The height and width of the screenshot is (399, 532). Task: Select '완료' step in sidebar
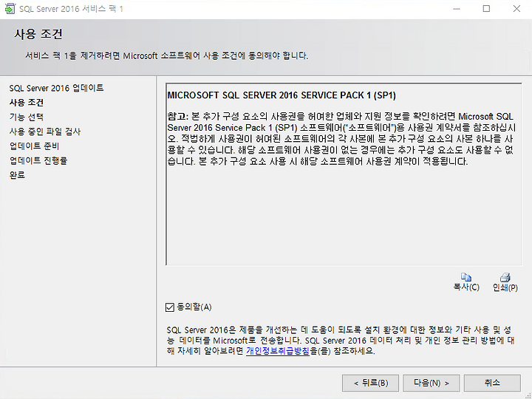click(x=17, y=175)
